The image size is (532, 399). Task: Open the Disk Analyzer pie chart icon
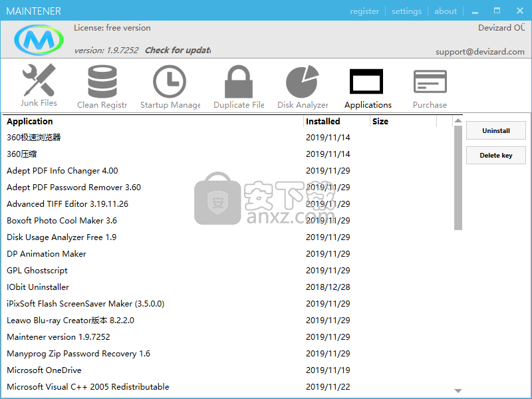(303, 81)
